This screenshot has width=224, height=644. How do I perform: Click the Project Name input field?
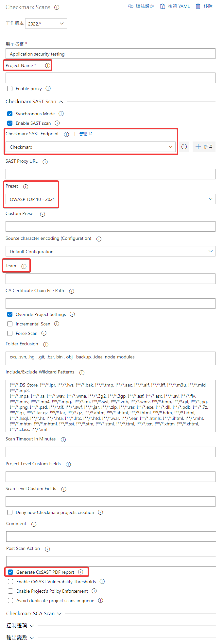[x=110, y=78]
